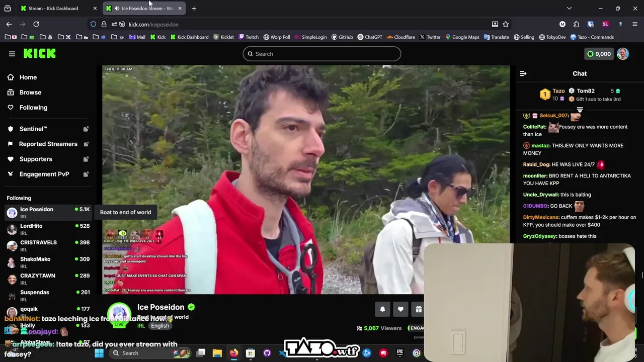Viewport: 644px width, 362px height.
Task: Open the Twitch bookmark
Action: coord(249,37)
